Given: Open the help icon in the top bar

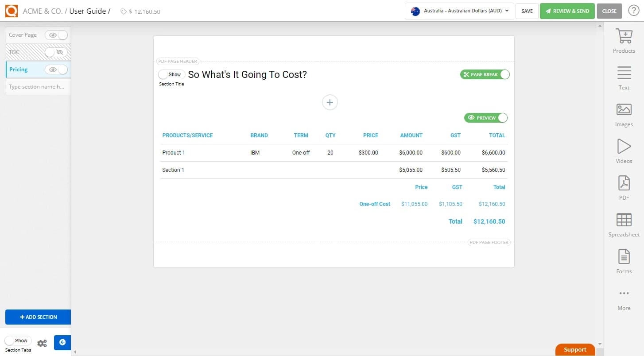Looking at the screenshot, I should [x=633, y=11].
